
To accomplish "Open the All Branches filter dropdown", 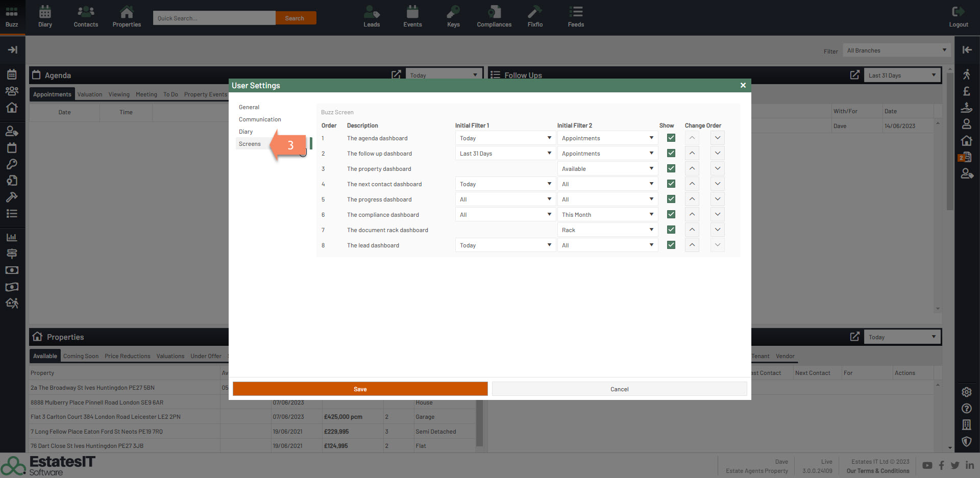I will click(896, 50).
